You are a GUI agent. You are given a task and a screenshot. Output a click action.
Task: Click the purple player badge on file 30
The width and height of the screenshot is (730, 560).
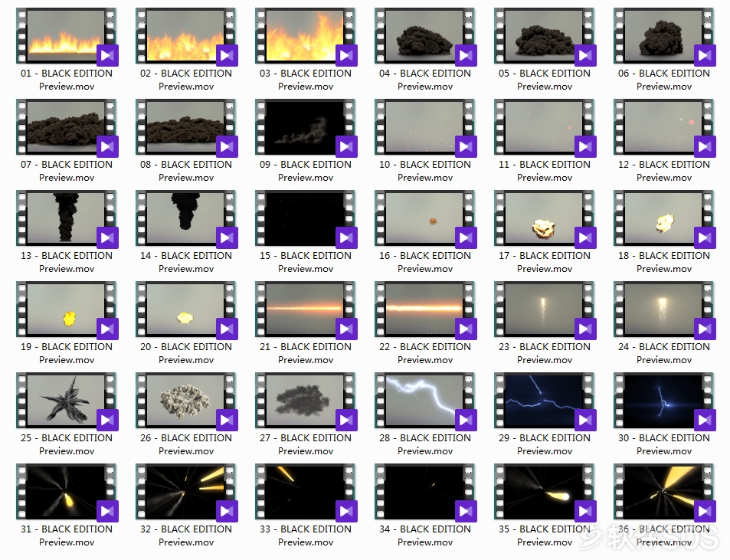705,421
